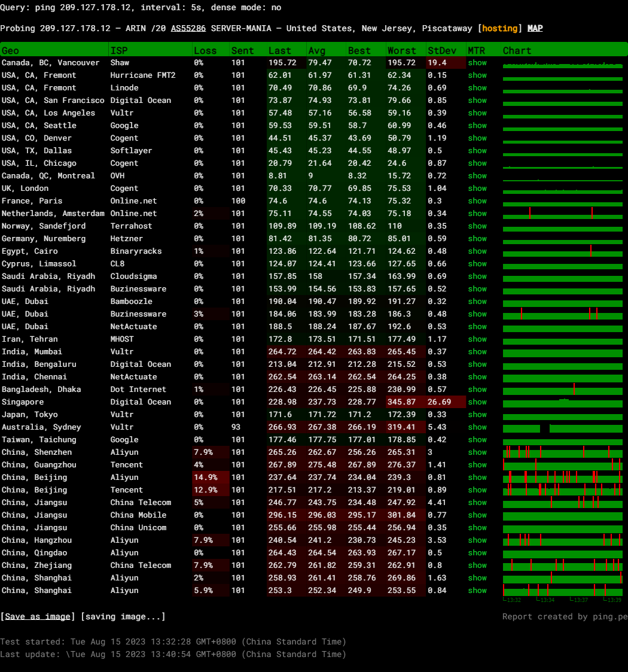Show MTR for Amsterdam Online.net row
This screenshot has height=672, width=628.
477,214
